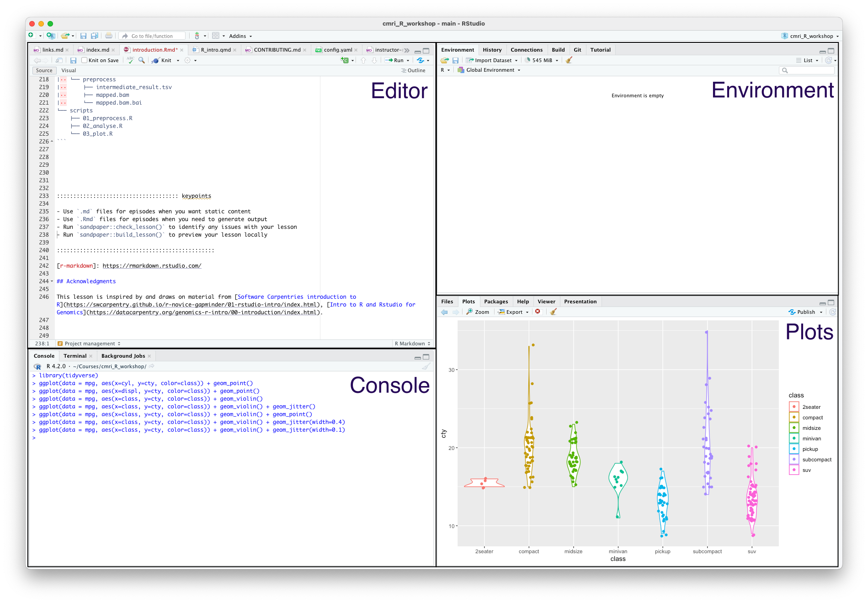Click the rmarkdown.rstudio.com link
This screenshot has height=603, width=868.
point(152,265)
